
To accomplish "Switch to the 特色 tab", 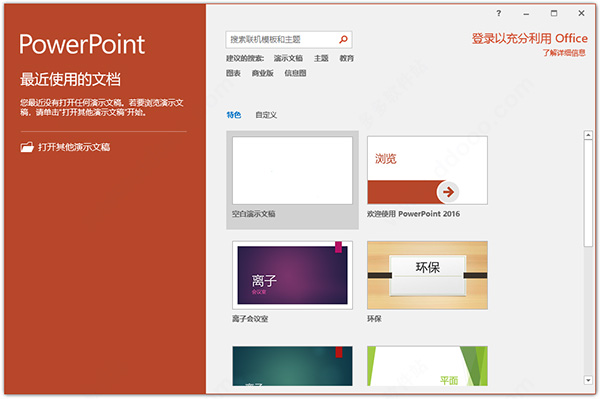I will (234, 115).
